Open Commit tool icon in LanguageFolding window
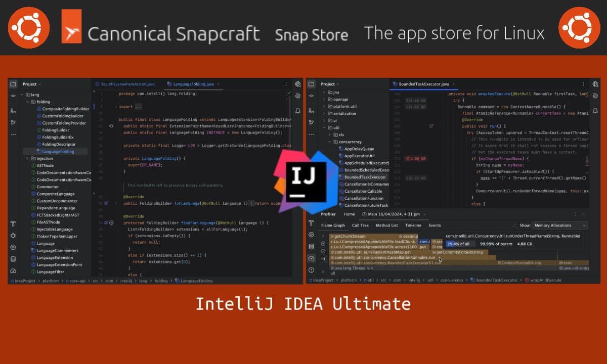Image resolution: width=607 pixels, height=364 pixels. point(13,96)
